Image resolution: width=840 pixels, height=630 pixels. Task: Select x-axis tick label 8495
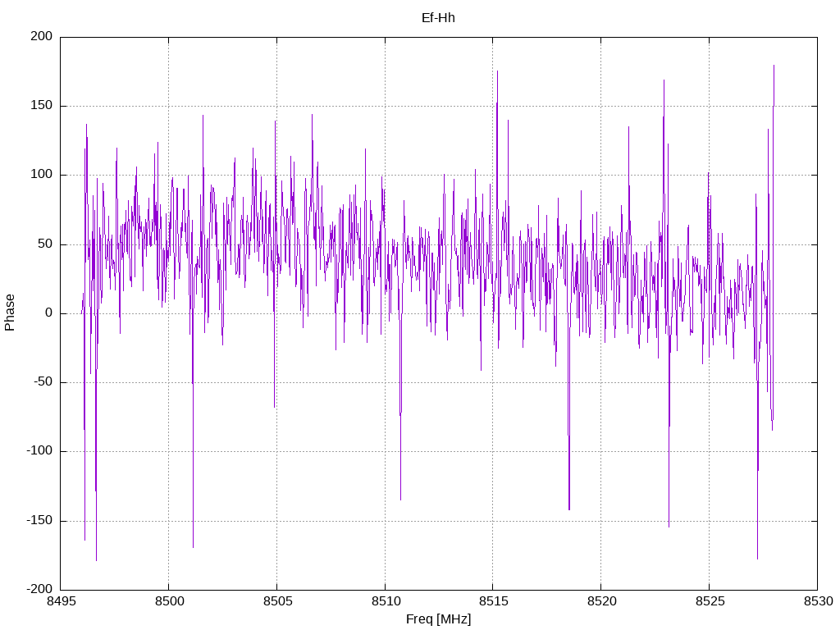pyautogui.click(x=61, y=601)
